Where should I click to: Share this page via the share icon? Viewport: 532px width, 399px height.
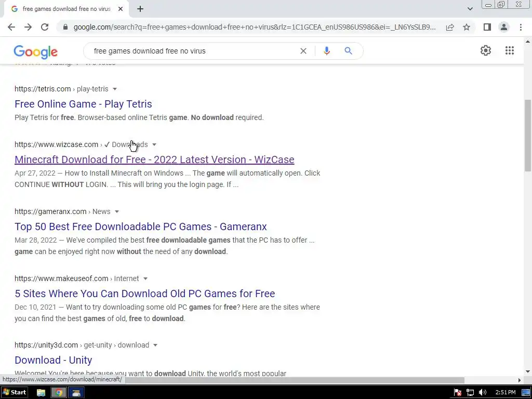point(450,27)
